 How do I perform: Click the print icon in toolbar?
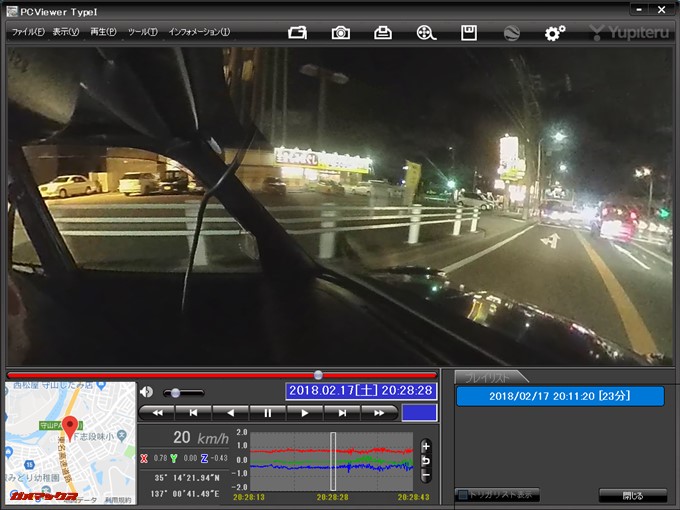(x=383, y=33)
